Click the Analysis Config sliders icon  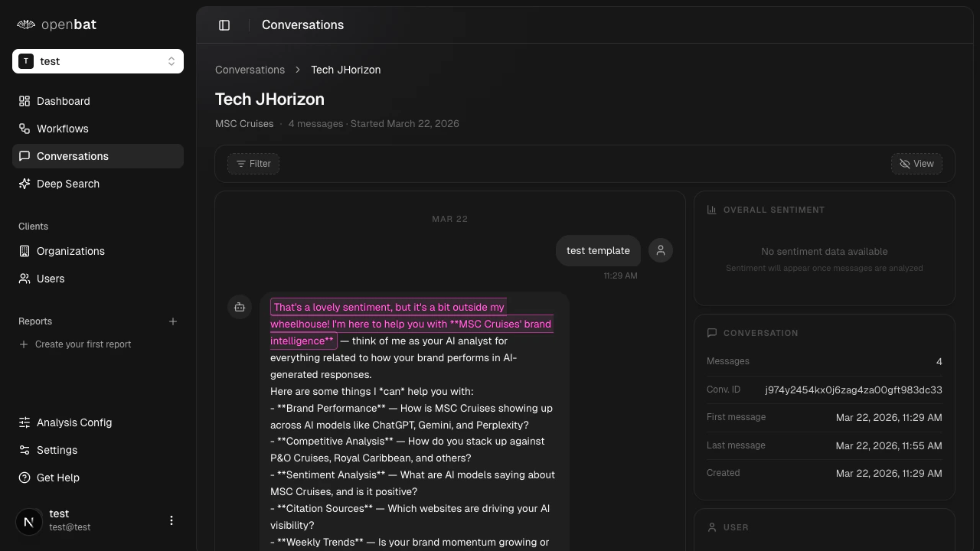click(24, 422)
